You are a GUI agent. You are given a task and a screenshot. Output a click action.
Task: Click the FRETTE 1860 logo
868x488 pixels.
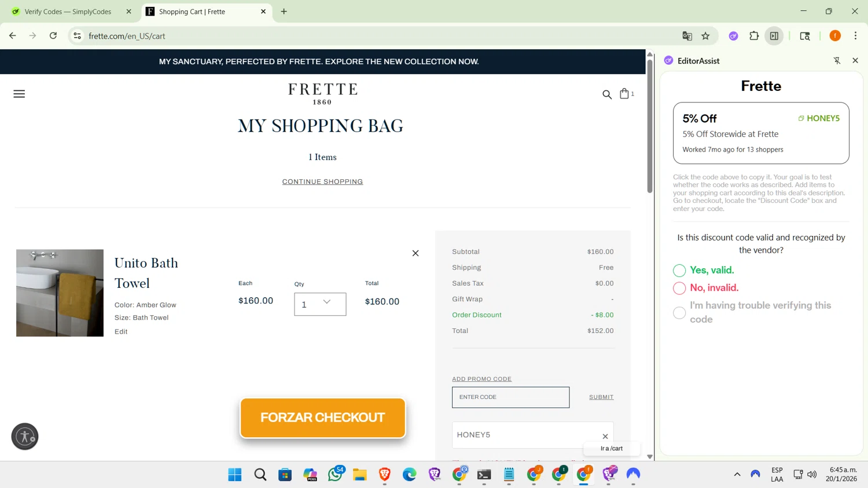click(323, 94)
